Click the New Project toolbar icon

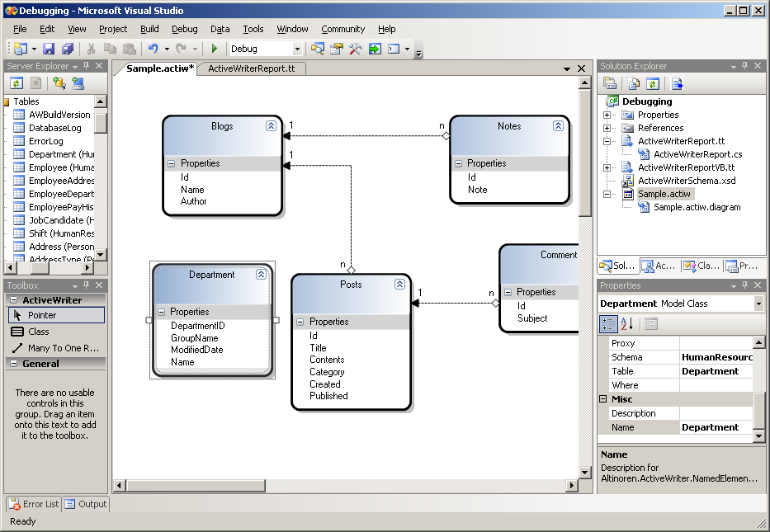coord(21,49)
